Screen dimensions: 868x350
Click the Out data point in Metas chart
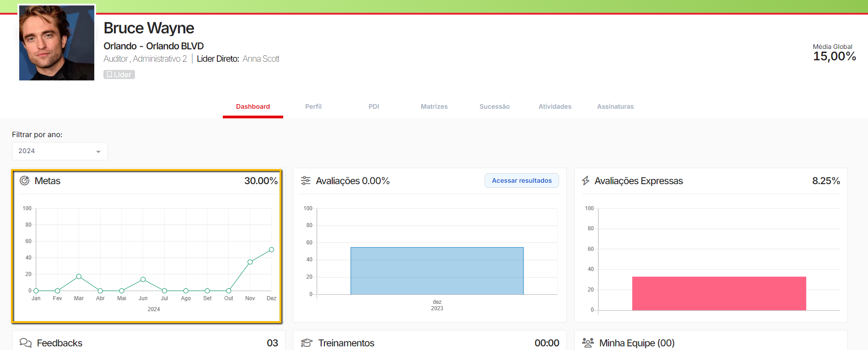point(229,291)
